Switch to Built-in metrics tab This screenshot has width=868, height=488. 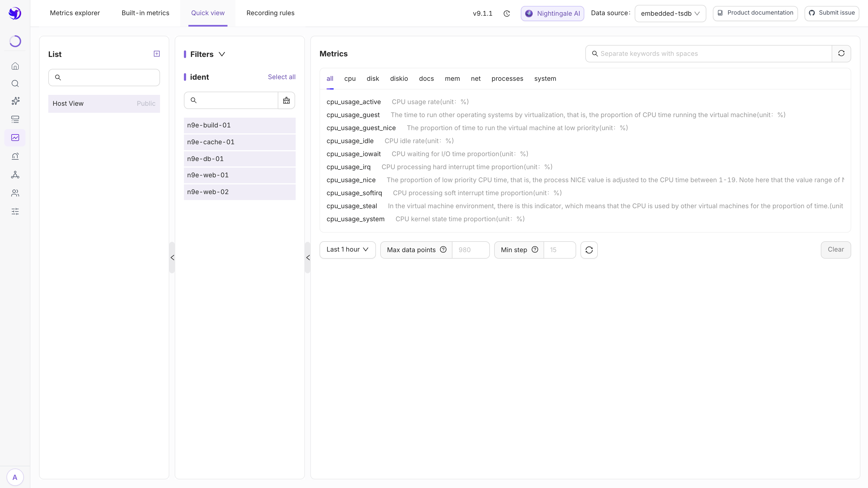coord(145,13)
